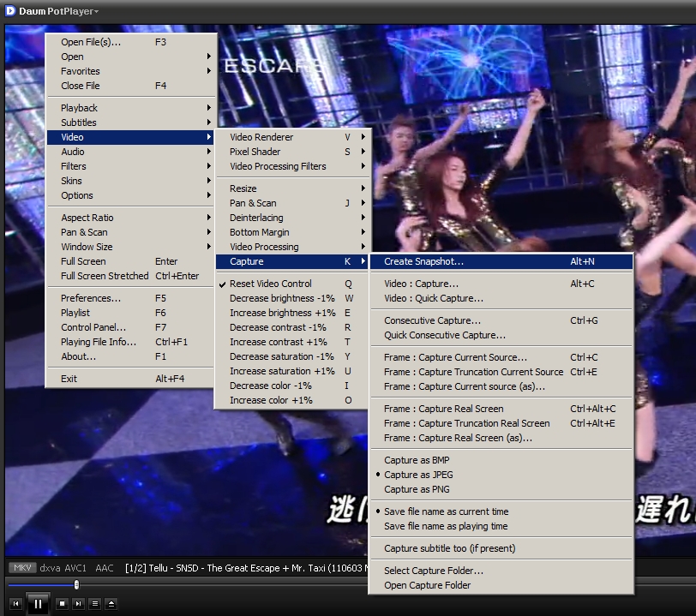Click Select Capture Folder option
The width and height of the screenshot is (696, 616).
[433, 571]
